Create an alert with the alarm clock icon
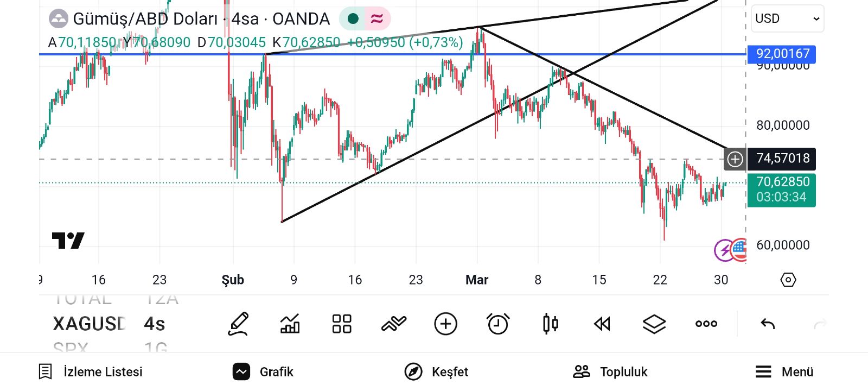Screen dimensions: 868x391 pos(498,324)
